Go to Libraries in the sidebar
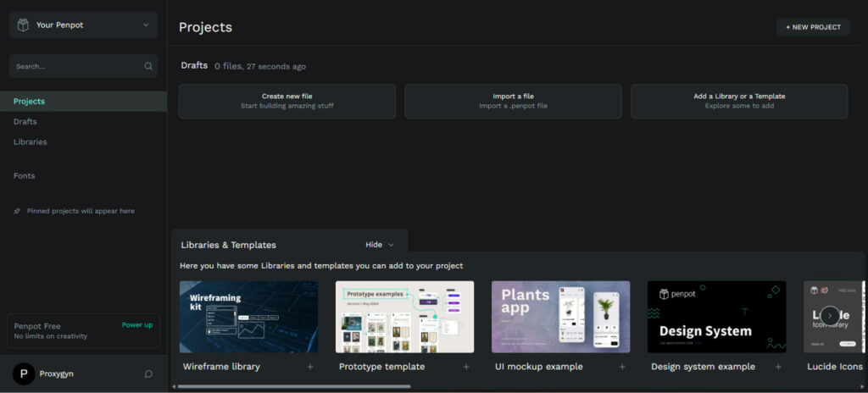The image size is (868, 393). 30,141
